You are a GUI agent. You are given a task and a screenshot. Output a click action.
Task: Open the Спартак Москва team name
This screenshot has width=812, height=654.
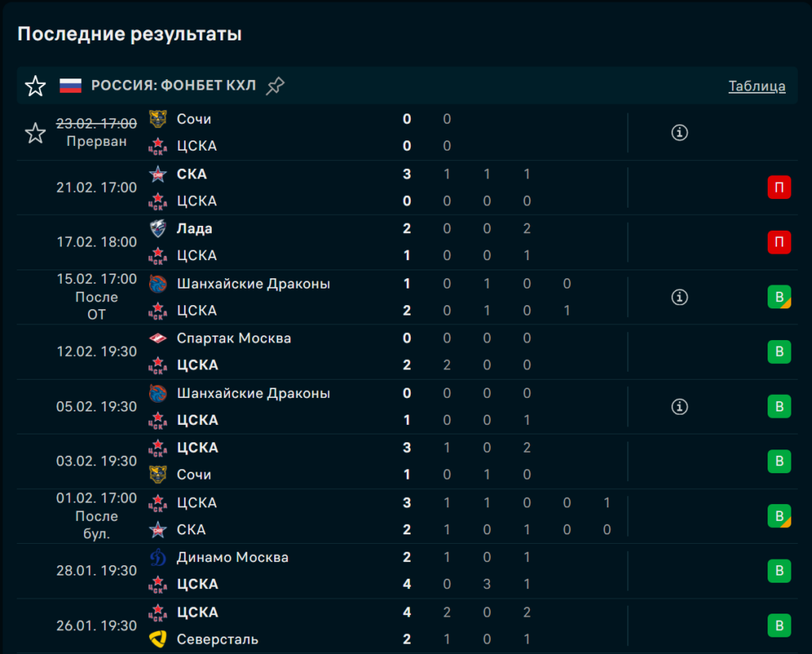point(233,338)
